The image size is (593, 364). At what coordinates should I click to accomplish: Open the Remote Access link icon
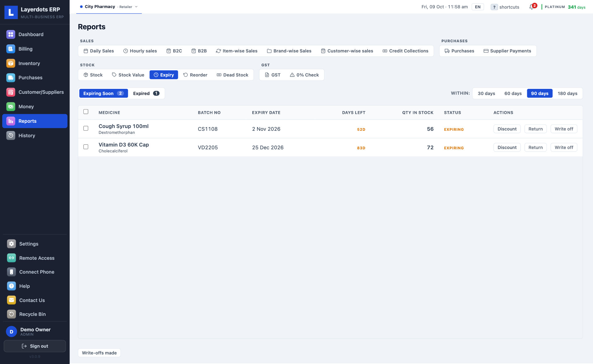click(x=11, y=258)
